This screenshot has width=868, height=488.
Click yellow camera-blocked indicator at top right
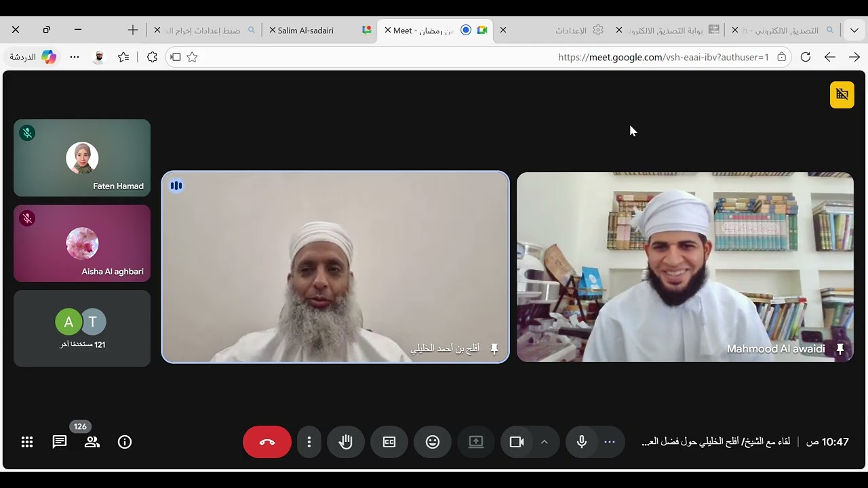pos(842,95)
